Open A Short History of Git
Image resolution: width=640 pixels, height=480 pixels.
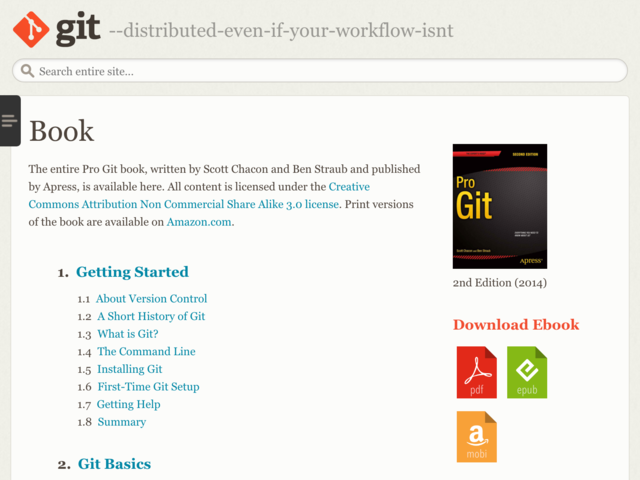(151, 316)
